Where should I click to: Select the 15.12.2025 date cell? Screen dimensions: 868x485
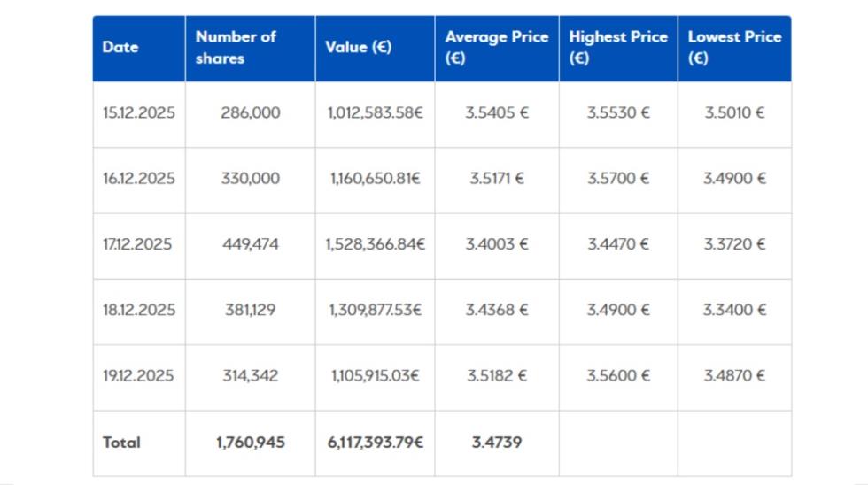(x=138, y=113)
